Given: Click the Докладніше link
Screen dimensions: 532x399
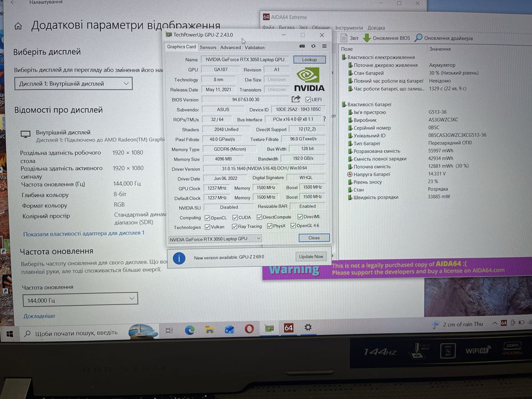Looking at the screenshot, I should (x=39, y=316).
